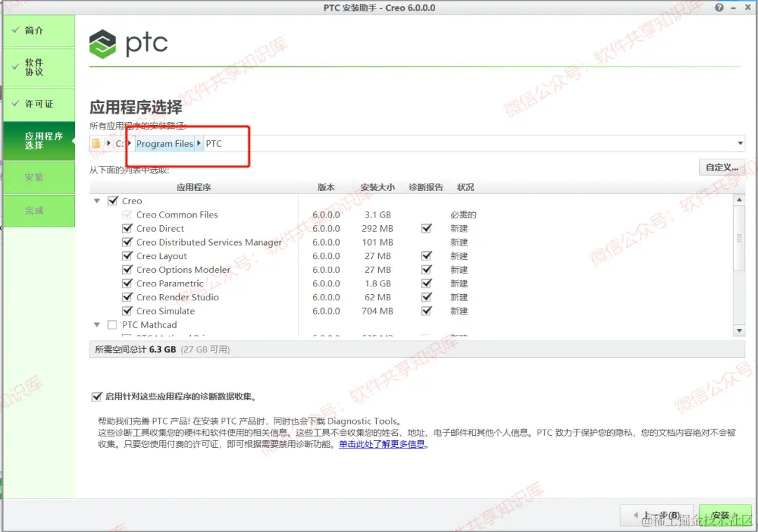Uncheck Creo Render Studio
Image resolution: width=758 pixels, height=532 pixels.
coord(127,297)
